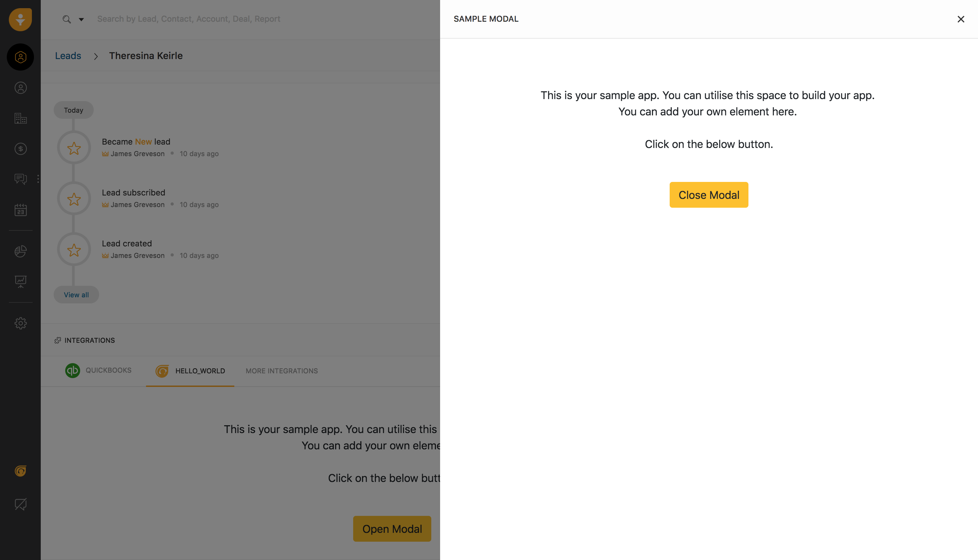978x560 pixels.
Task: Click the Integrations puzzle icon
Action: tap(58, 340)
